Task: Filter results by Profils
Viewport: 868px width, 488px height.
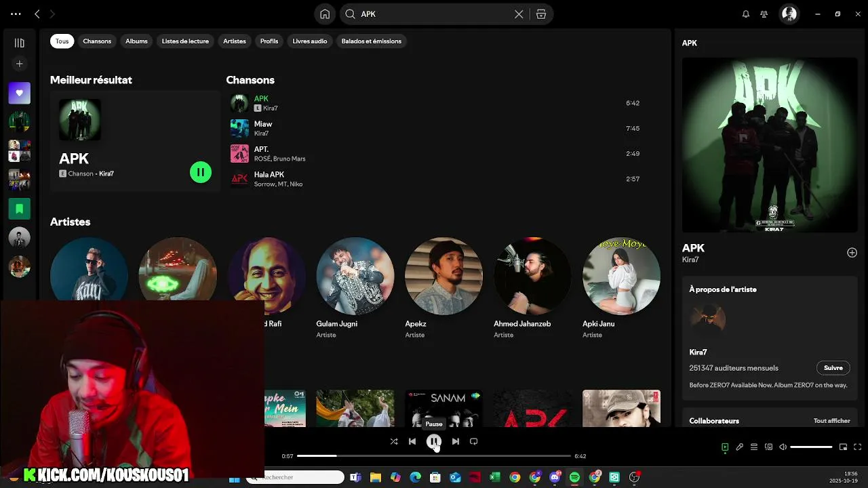Action: 269,41
